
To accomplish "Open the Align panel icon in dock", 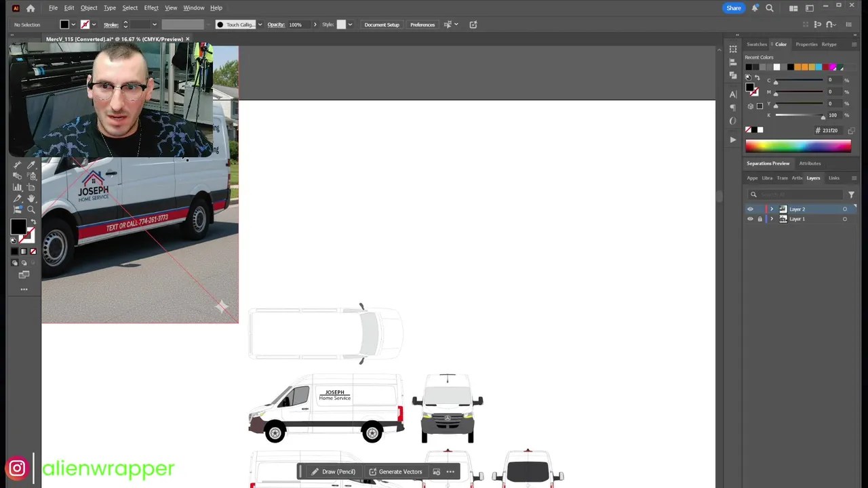I will point(733,62).
